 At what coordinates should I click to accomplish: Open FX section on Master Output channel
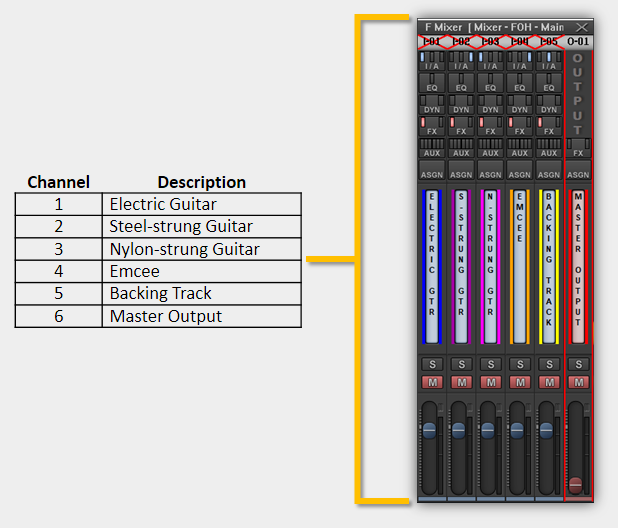click(x=577, y=153)
